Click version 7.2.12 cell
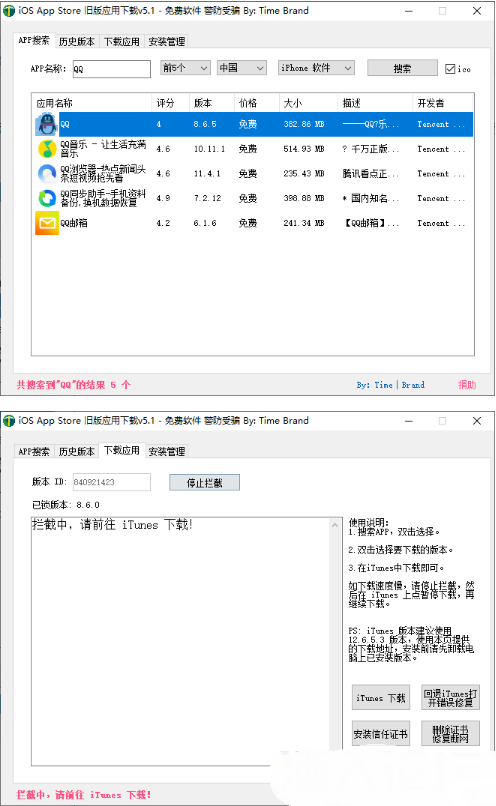 pos(208,198)
